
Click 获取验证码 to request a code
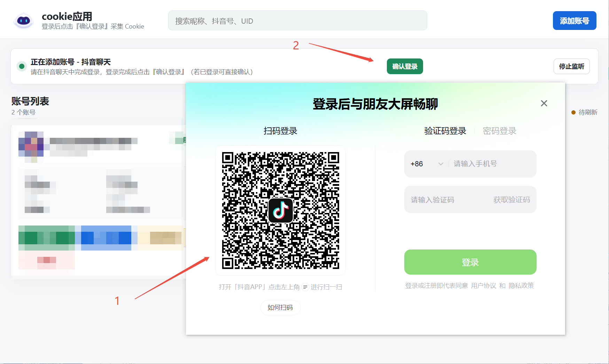click(x=512, y=199)
